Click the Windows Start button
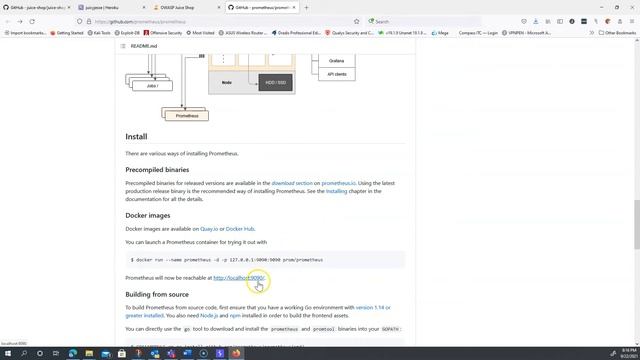 click(x=8, y=353)
